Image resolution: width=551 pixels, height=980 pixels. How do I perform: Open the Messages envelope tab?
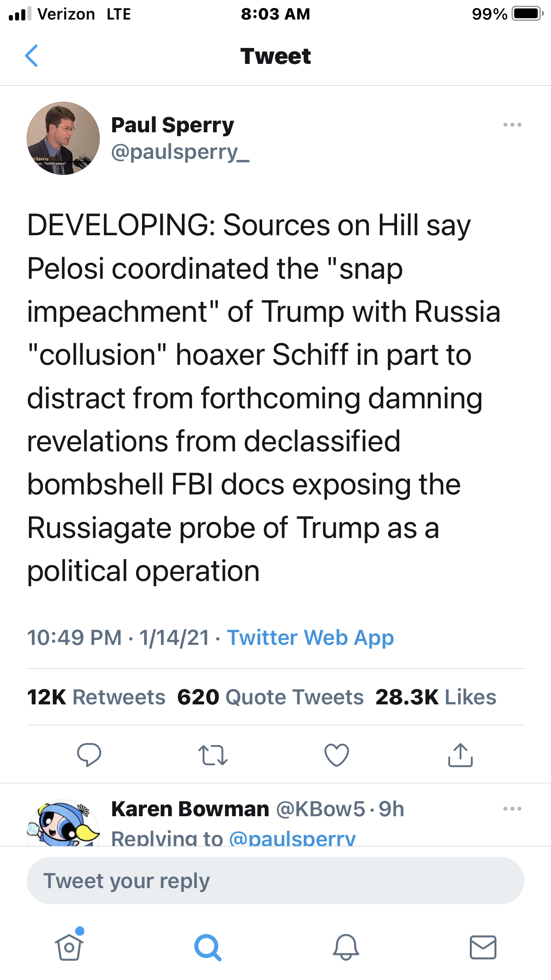click(x=483, y=947)
